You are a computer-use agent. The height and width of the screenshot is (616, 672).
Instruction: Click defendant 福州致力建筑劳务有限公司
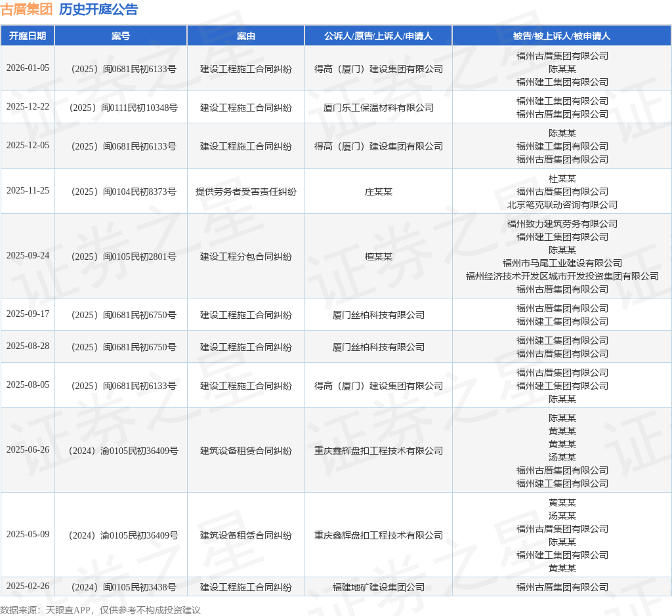point(562,224)
